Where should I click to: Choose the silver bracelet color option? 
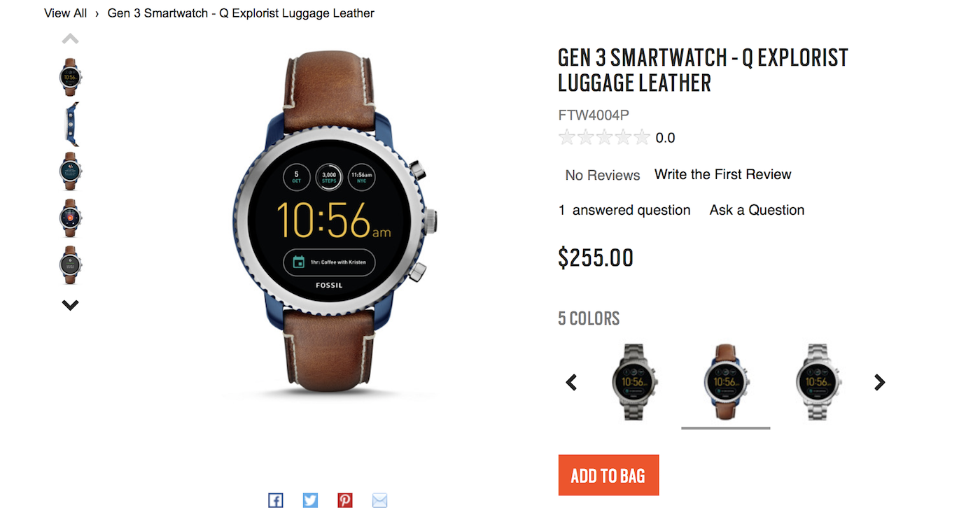coord(818,382)
